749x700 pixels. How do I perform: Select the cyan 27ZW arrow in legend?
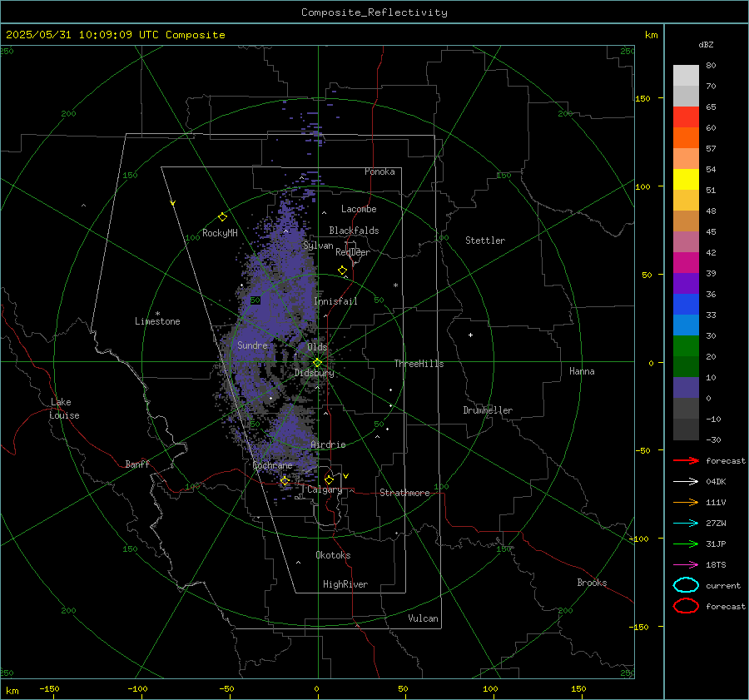tap(686, 524)
